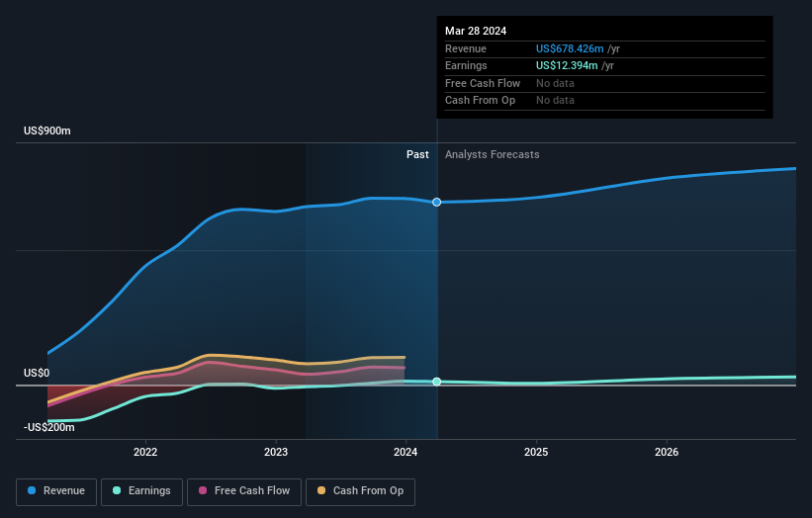The height and width of the screenshot is (518, 812).
Task: Click the US$12.394m earnings value
Action: 567,65
